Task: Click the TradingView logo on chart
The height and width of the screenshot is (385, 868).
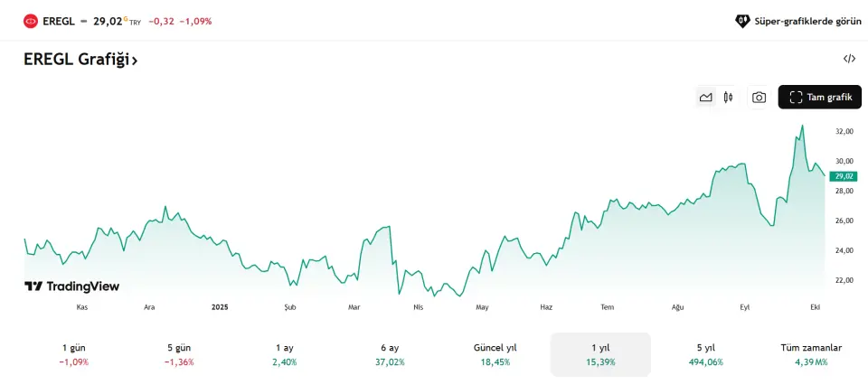Action: tap(71, 286)
